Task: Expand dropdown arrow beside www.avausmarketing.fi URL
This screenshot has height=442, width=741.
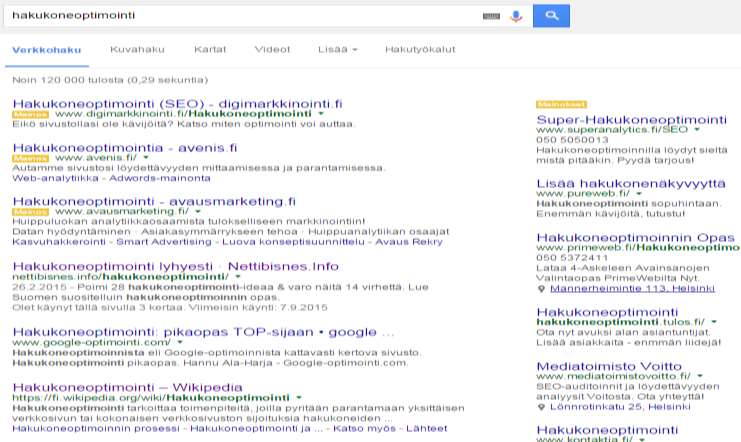Action: click(x=198, y=211)
